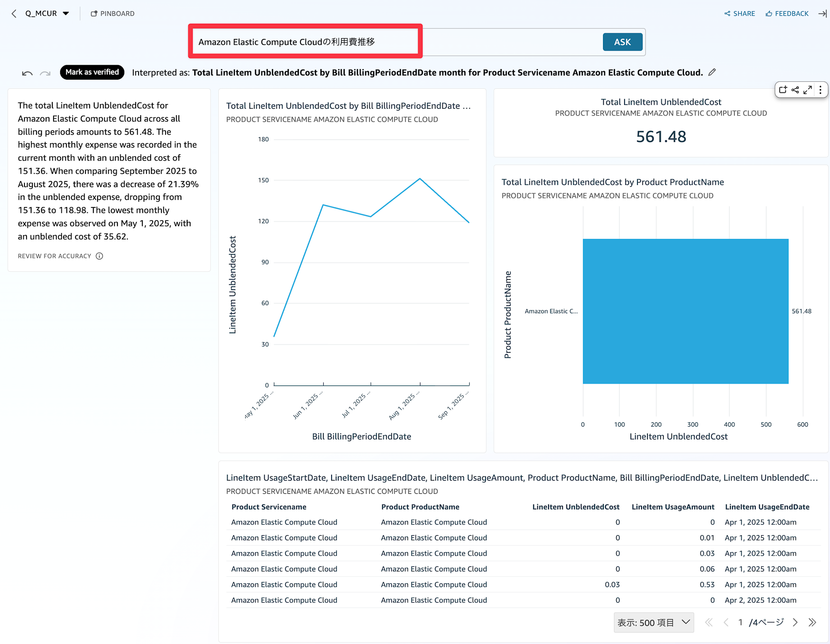This screenshot has width=830, height=644.
Task: Open the Feedback option
Action: point(787,14)
